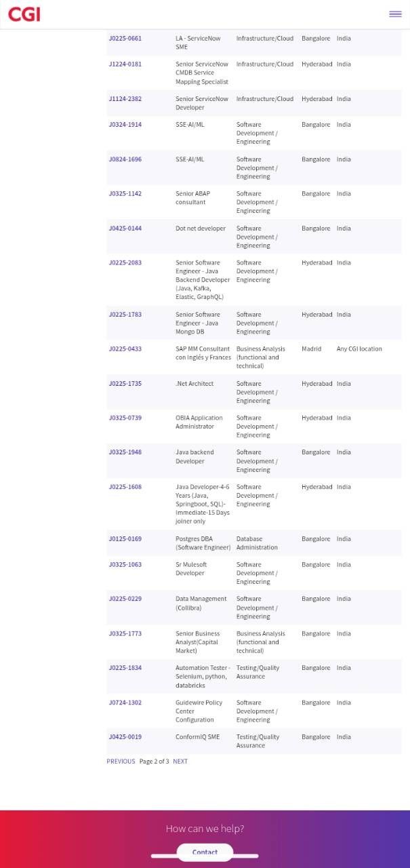Select job ID J0324-1914

(x=125, y=125)
